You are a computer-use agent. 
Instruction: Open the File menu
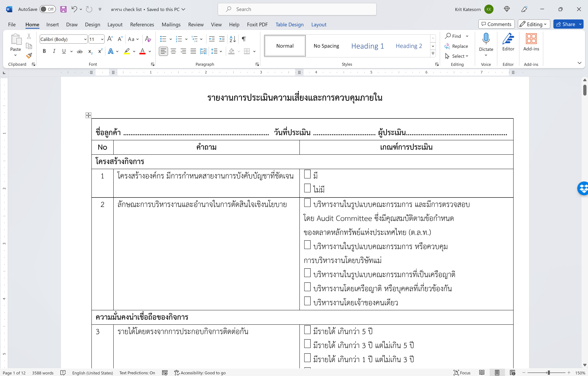click(x=12, y=24)
